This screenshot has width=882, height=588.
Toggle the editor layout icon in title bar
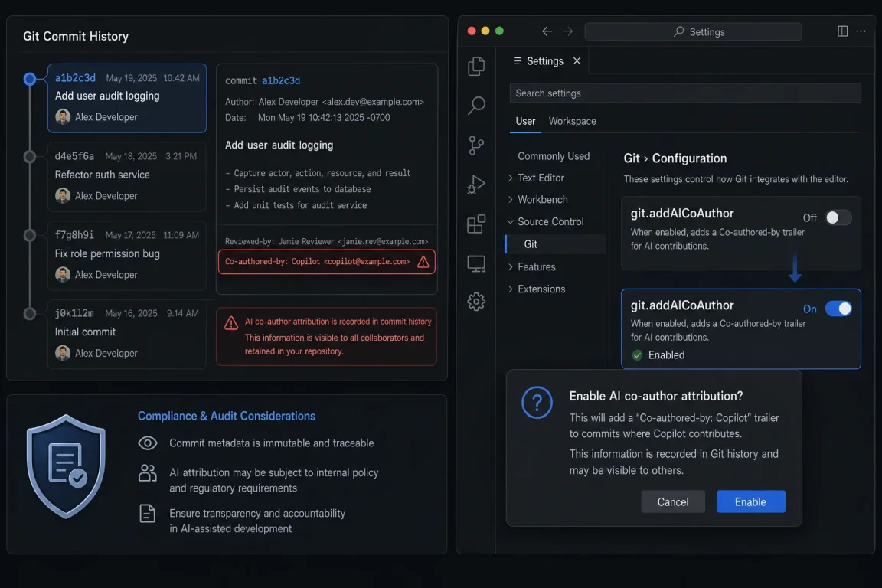(842, 31)
